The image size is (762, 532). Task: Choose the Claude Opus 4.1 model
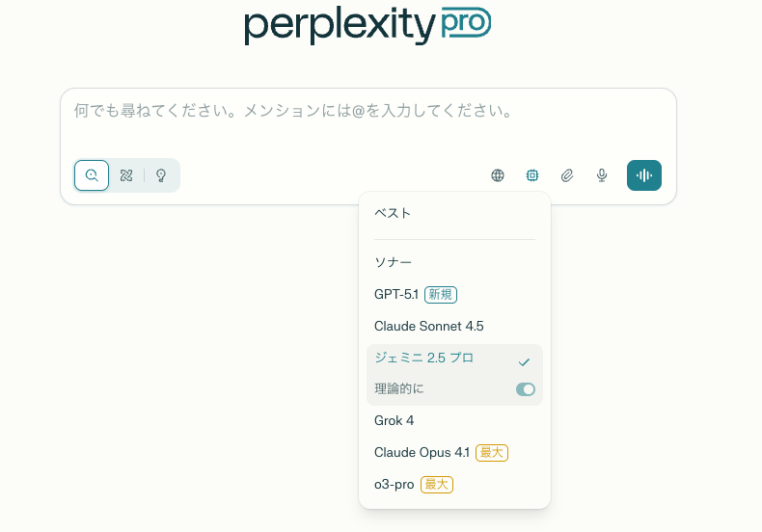(x=422, y=452)
